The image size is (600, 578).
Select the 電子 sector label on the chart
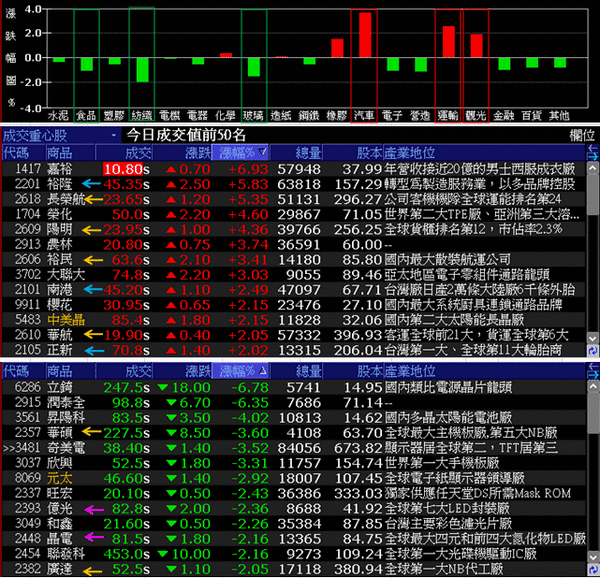[x=392, y=116]
